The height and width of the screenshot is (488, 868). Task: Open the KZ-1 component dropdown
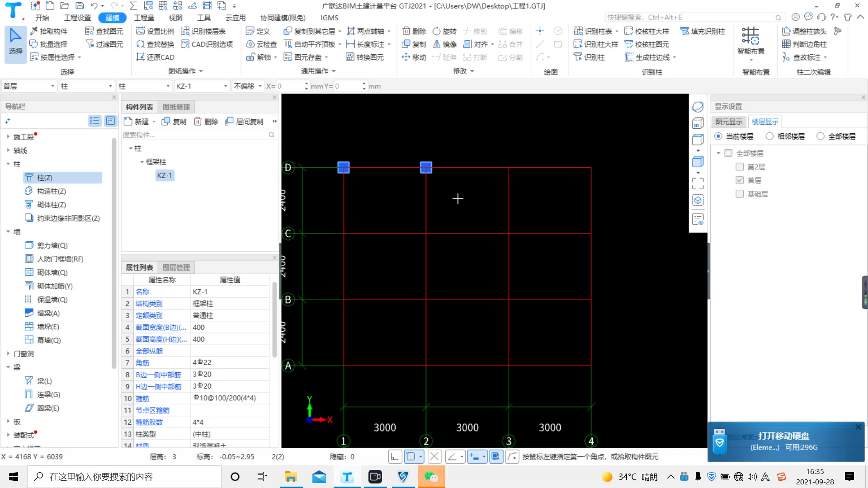[226, 86]
